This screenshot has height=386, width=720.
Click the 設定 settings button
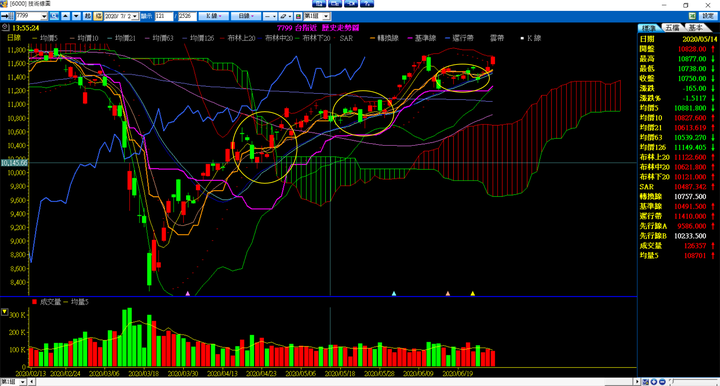708,16
